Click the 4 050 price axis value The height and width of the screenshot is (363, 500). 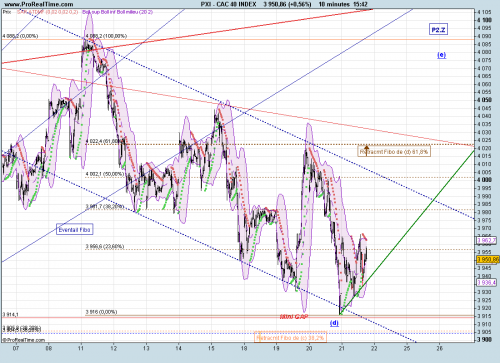(x=484, y=100)
